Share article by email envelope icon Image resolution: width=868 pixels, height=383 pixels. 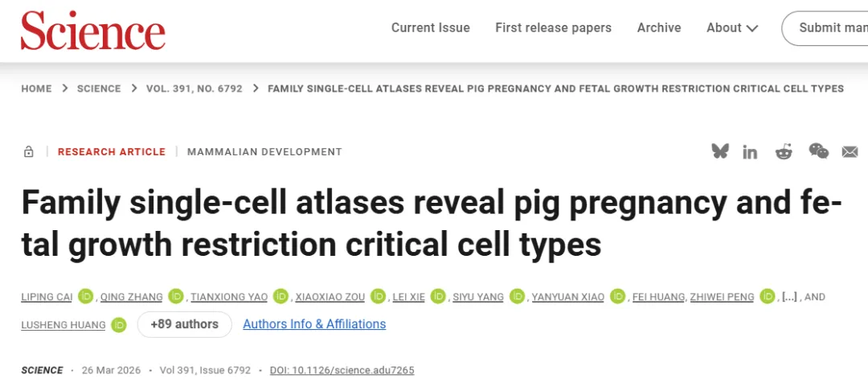850,152
